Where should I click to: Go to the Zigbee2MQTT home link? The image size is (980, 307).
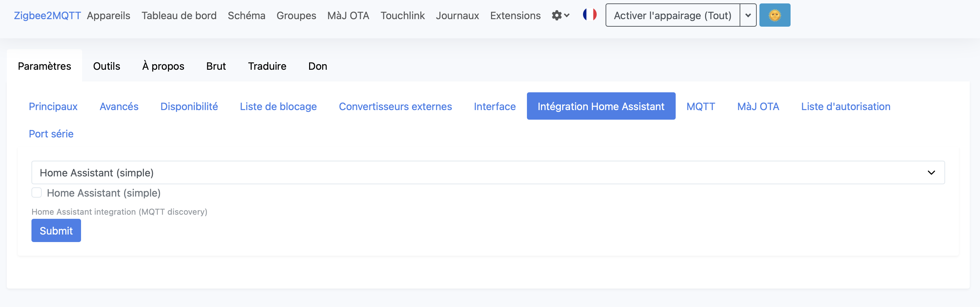(x=47, y=16)
